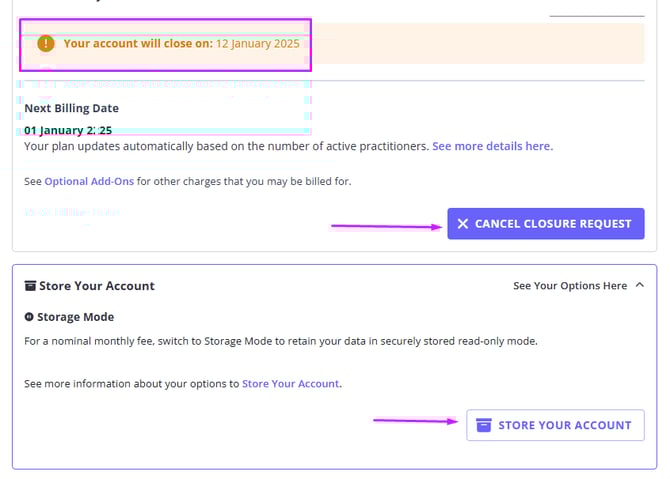Click the archive icon inside the Store Your Account button
This screenshot has width=670, height=479.
(x=483, y=425)
